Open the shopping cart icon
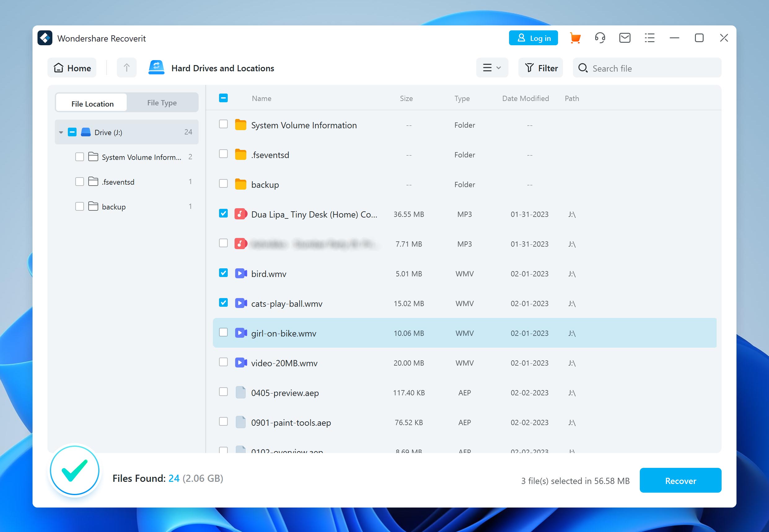Image resolution: width=769 pixels, height=532 pixels. click(x=575, y=38)
